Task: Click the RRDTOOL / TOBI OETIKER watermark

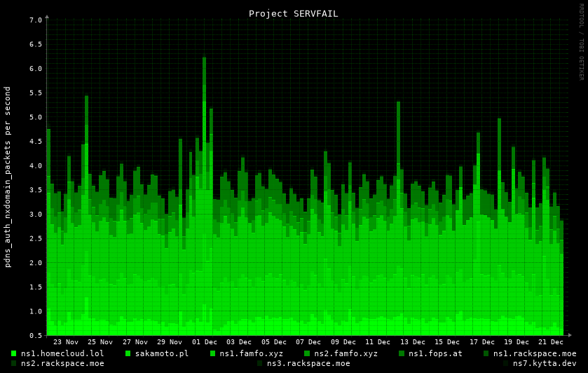Action: [581, 42]
